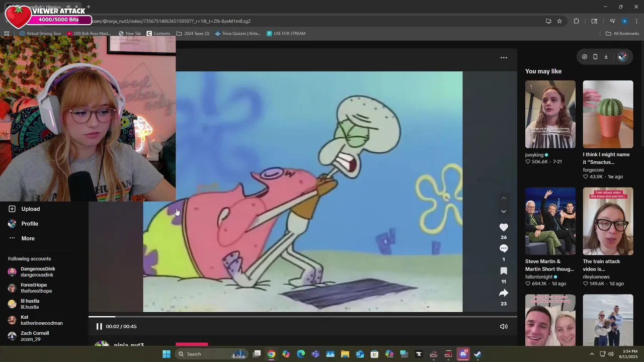Open the New Tab bookmark
Screen dimensions: 644x362
[130, 34]
